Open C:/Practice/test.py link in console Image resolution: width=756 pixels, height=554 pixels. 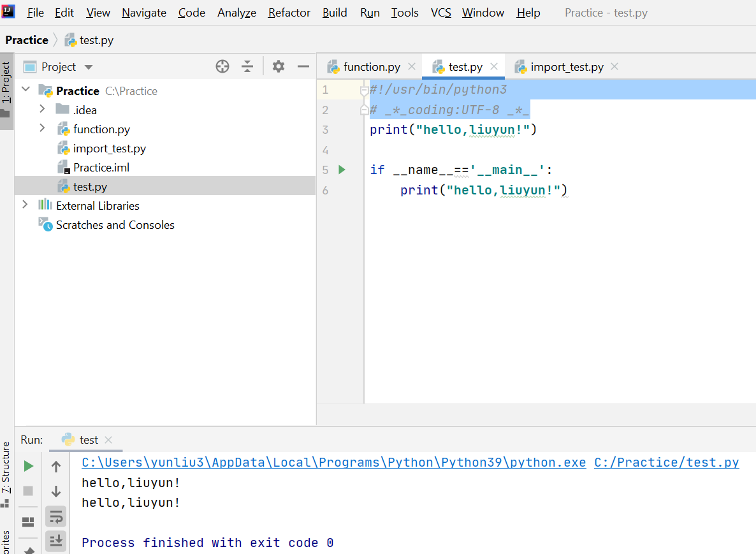(x=666, y=462)
